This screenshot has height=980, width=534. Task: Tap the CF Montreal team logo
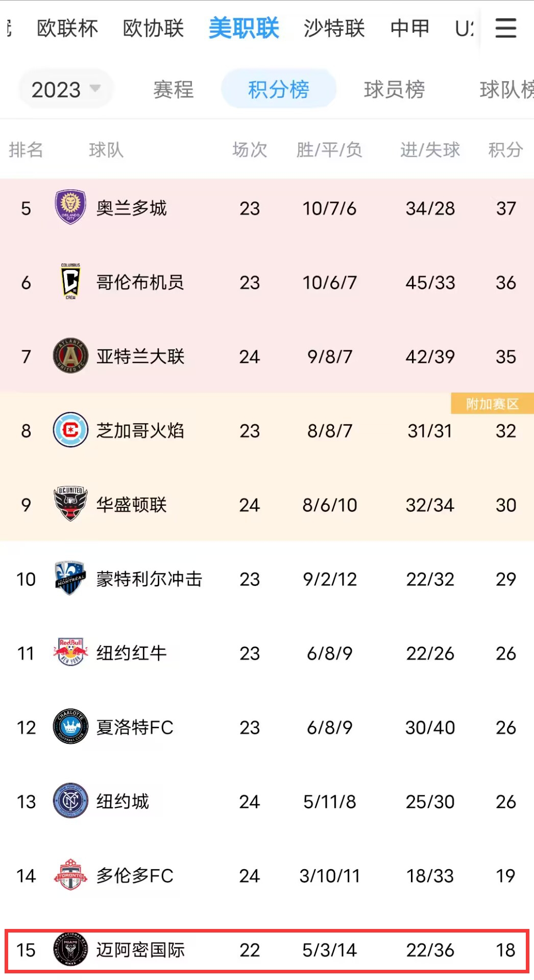pos(70,578)
